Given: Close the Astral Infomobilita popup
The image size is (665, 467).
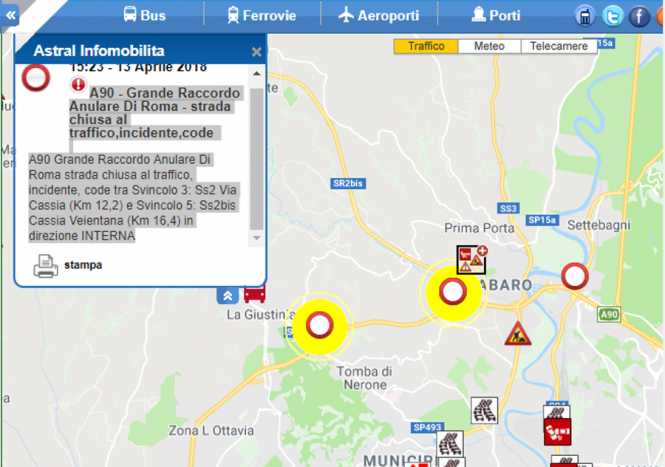Looking at the screenshot, I should pos(256,52).
